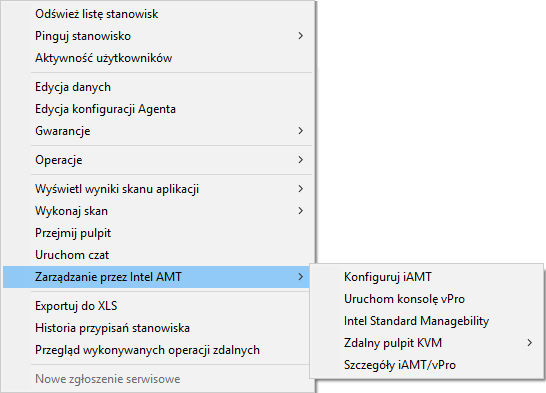Select Przegląd wykonywanych operacji zdalnych
The image size is (546, 393).
coord(156,350)
